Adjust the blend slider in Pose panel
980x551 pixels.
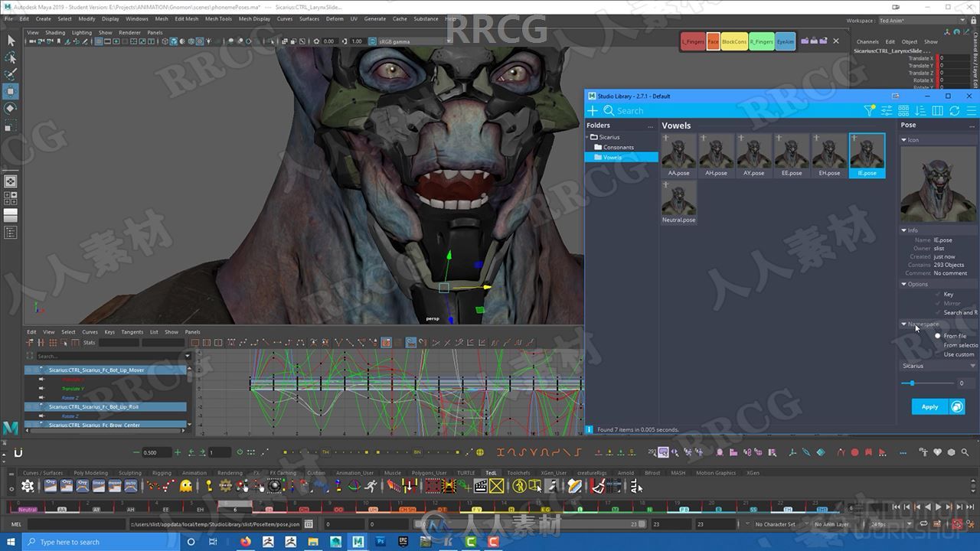[x=912, y=383]
